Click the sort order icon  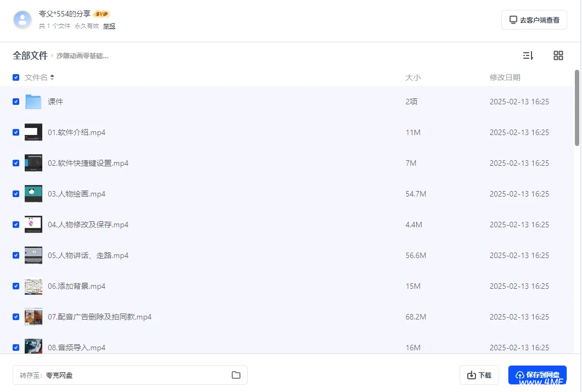528,55
